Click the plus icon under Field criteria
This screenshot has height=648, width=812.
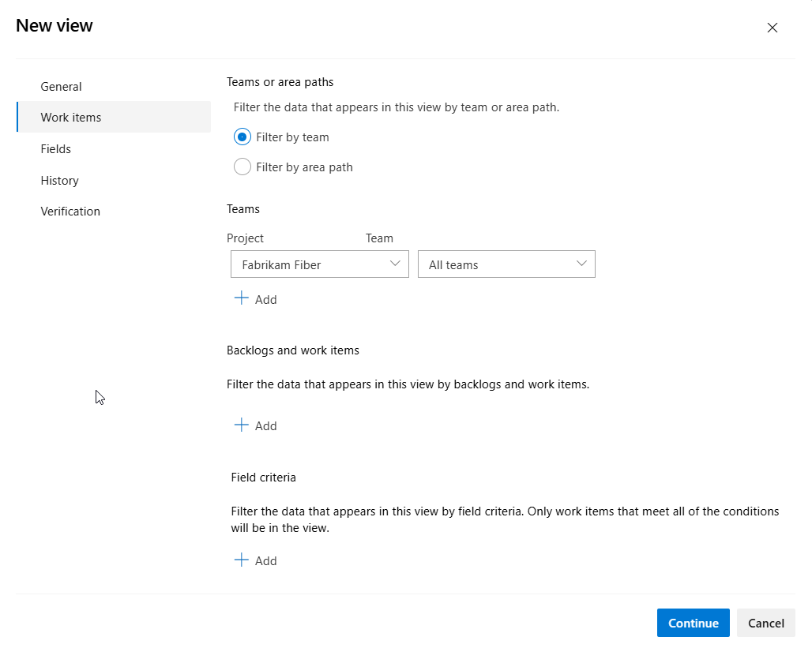242,560
